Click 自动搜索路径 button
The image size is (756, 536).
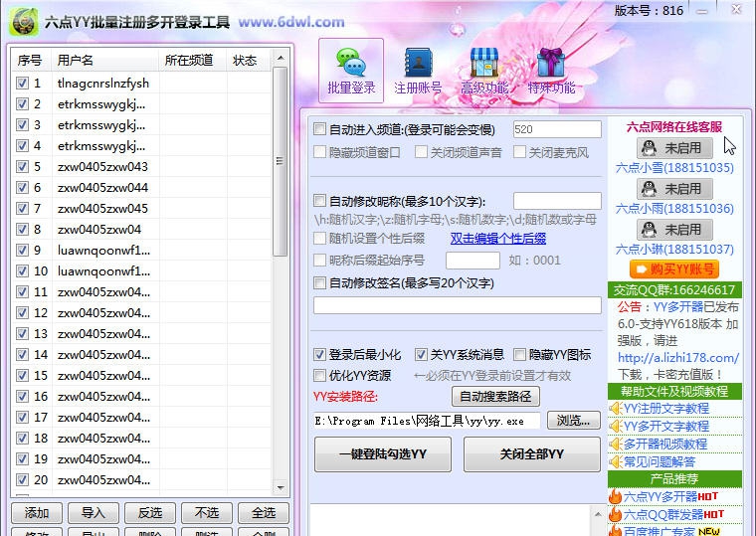[495, 396]
